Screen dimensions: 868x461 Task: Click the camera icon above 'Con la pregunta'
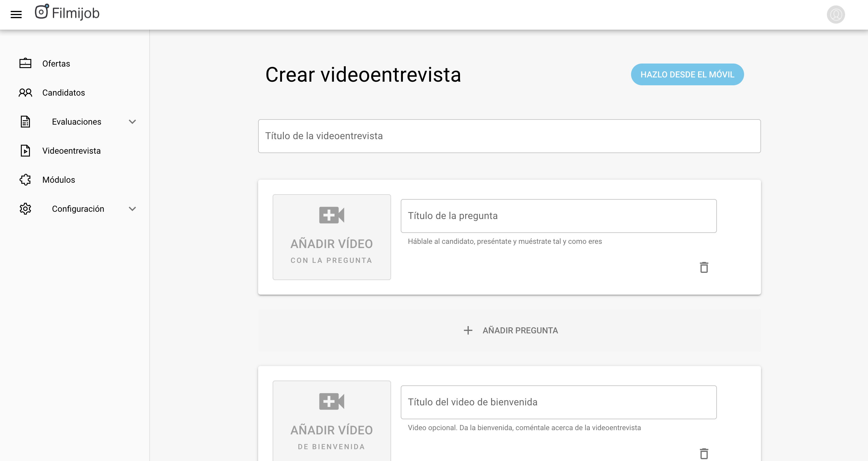[332, 215]
